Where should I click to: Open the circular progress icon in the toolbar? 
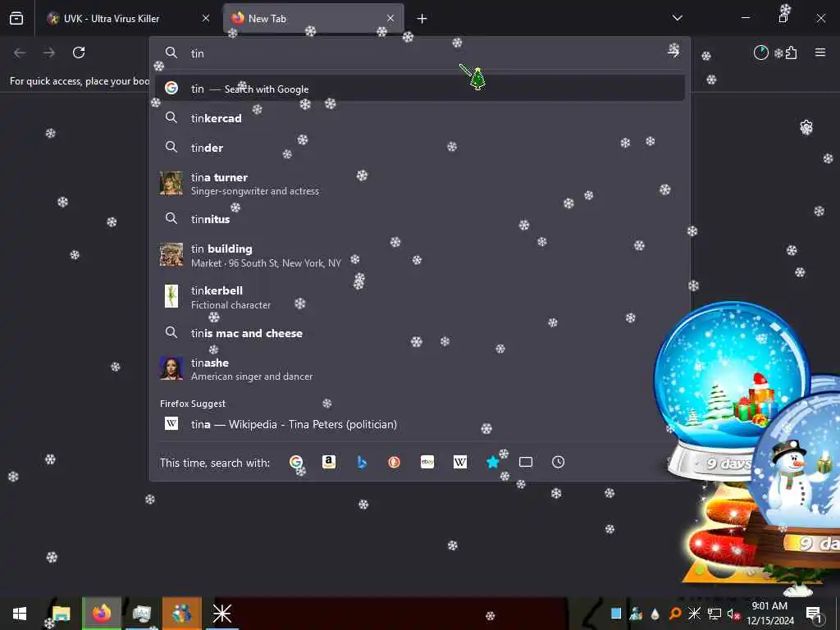(760, 52)
